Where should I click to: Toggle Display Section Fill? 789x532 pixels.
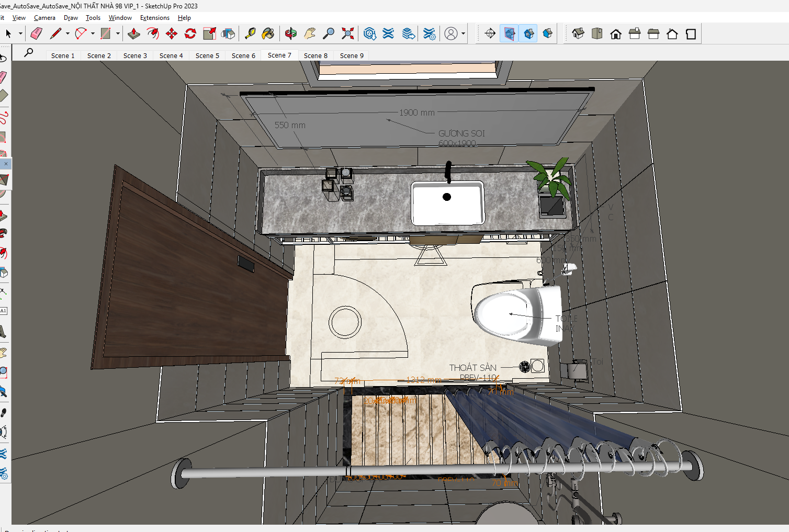click(547, 33)
